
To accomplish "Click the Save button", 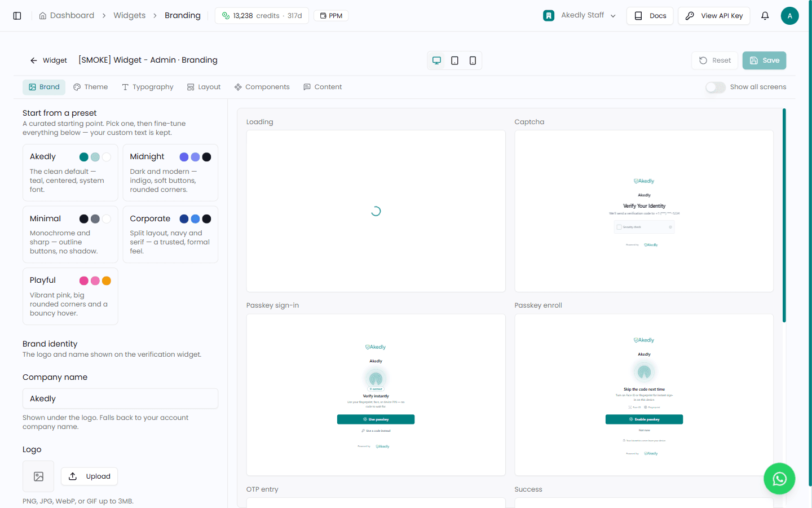I will pyautogui.click(x=764, y=60).
